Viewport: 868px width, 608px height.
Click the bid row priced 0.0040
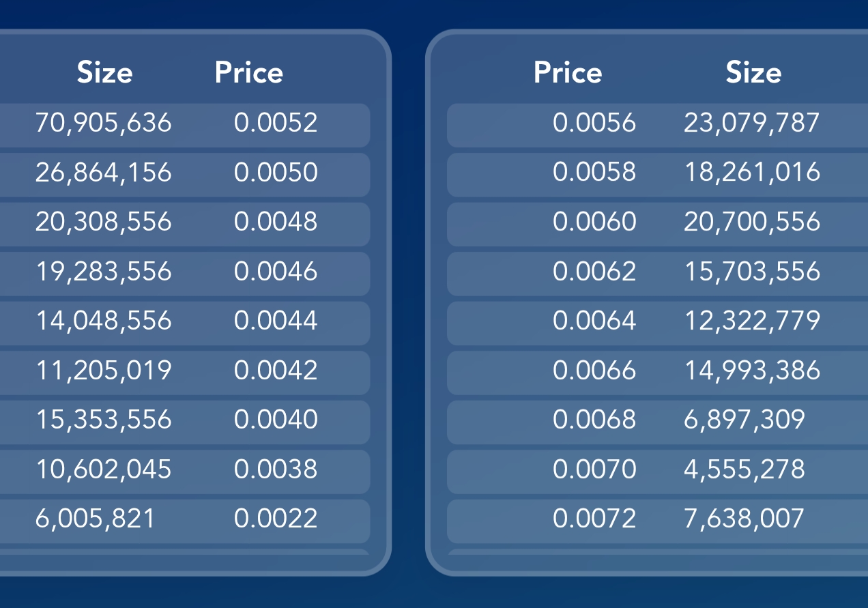[184, 422]
